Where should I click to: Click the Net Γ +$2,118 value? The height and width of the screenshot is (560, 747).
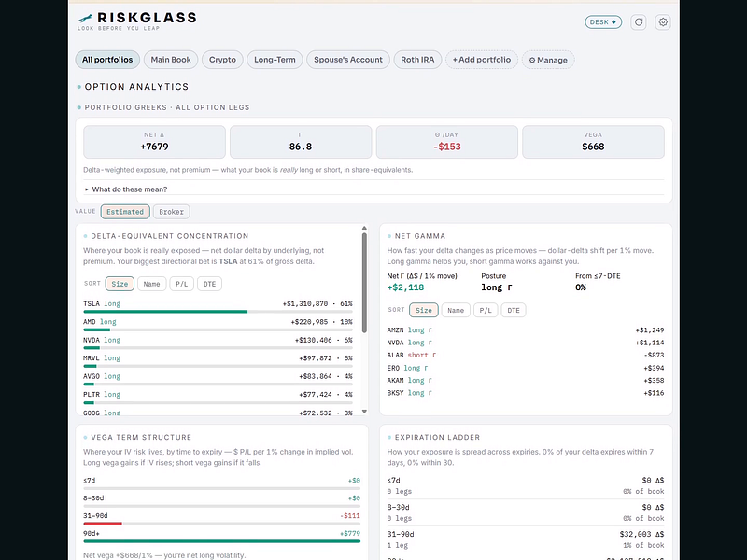[405, 287]
